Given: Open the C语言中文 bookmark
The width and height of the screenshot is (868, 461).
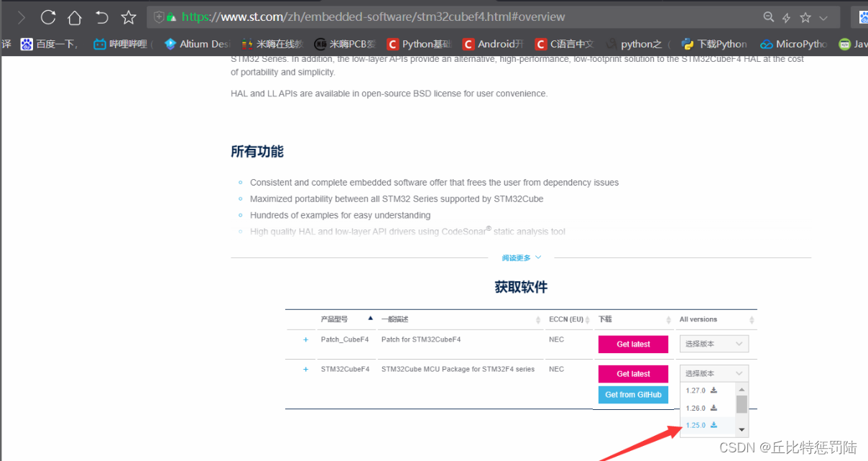Looking at the screenshot, I should pos(564,44).
